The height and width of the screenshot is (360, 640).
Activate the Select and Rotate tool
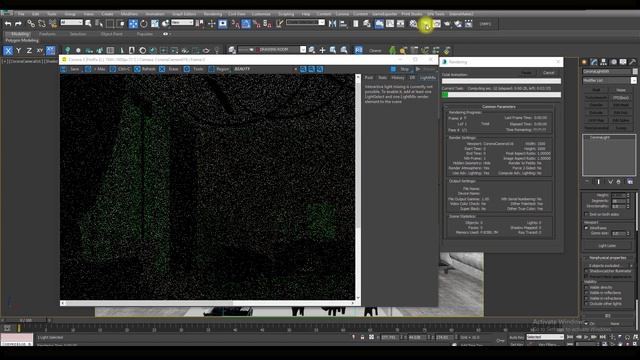coord(144,24)
